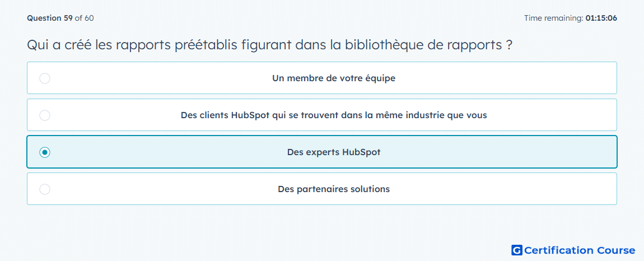Choose the "Des partenaires solutions" answer label

pyautogui.click(x=334, y=189)
